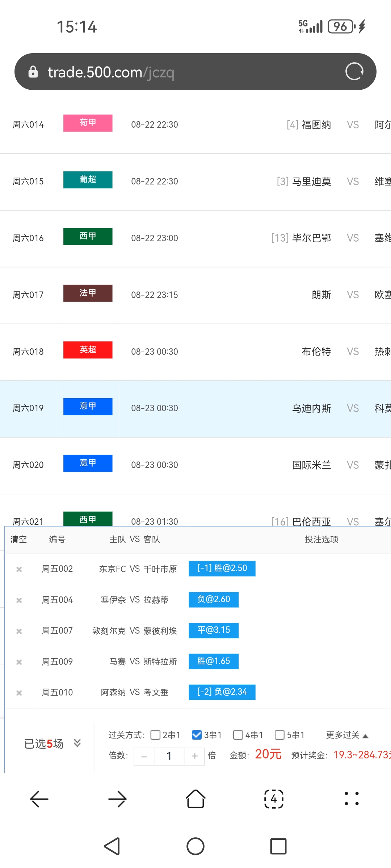The image size is (391, 868).
Task: Toggle bet 负@2.60 for 塞伊奈 match
Action: point(214,599)
